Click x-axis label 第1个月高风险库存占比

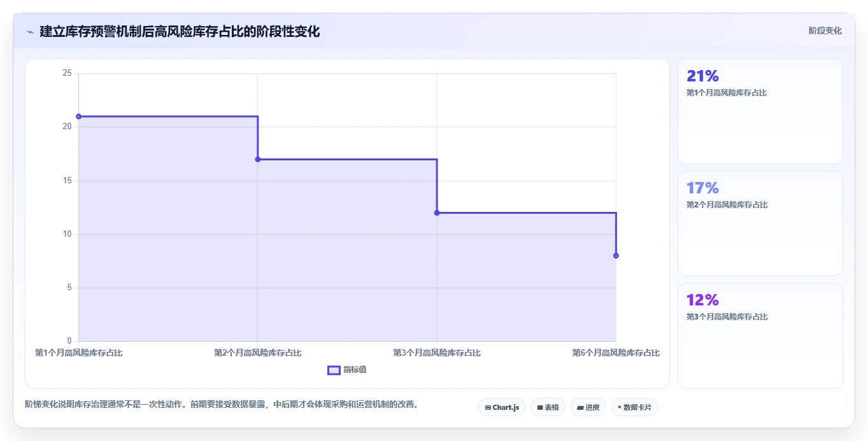click(x=78, y=353)
